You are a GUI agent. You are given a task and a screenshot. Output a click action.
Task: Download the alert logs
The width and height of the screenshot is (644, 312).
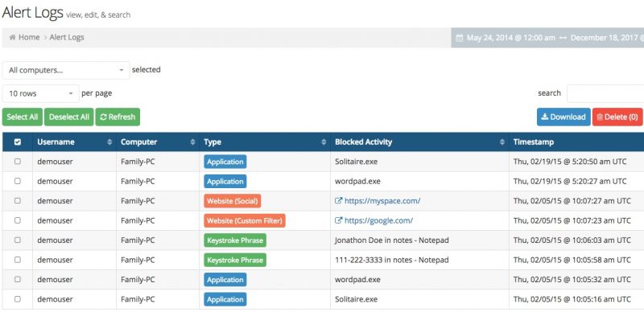(x=563, y=117)
